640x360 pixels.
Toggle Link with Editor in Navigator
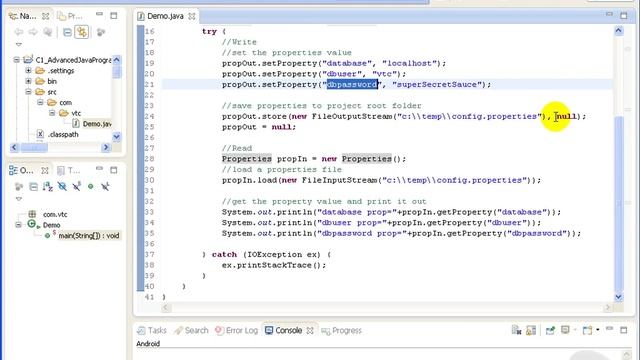pos(82,32)
